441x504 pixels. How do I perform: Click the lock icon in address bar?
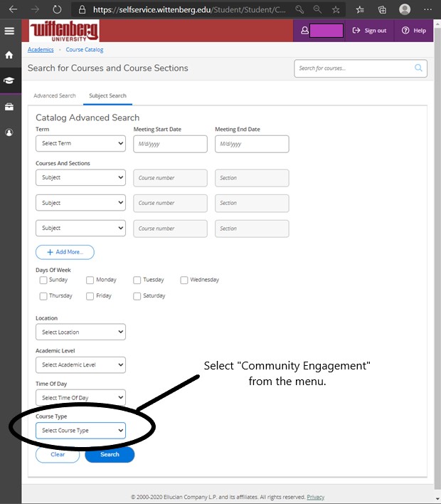(83, 9)
